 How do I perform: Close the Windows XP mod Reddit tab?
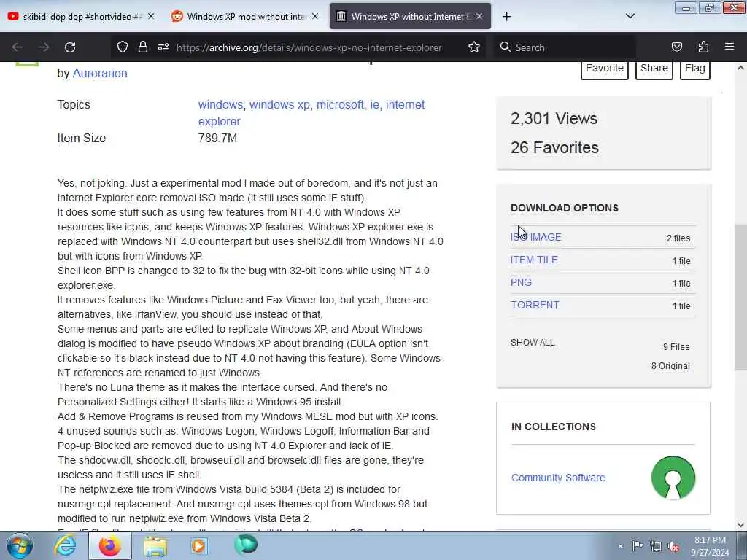click(x=315, y=16)
